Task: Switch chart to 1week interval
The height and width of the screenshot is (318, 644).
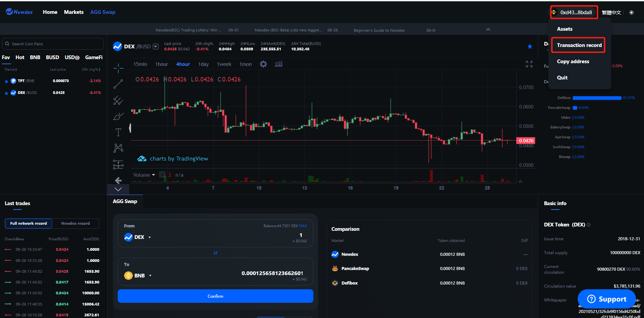Action: coord(224,64)
